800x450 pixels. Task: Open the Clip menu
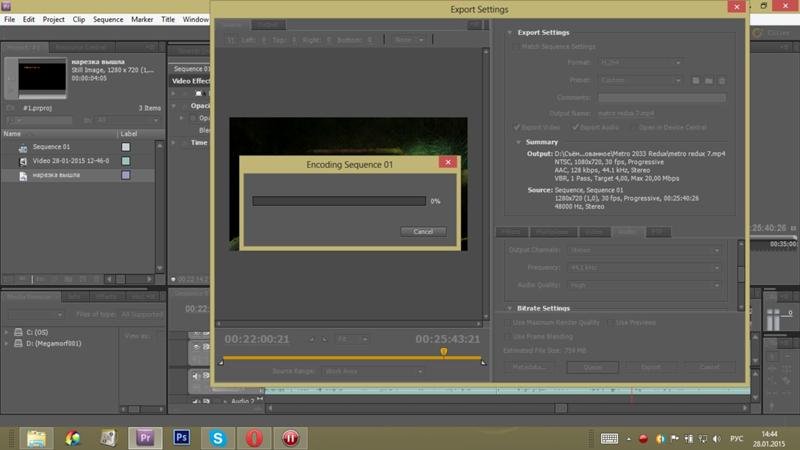[79, 19]
